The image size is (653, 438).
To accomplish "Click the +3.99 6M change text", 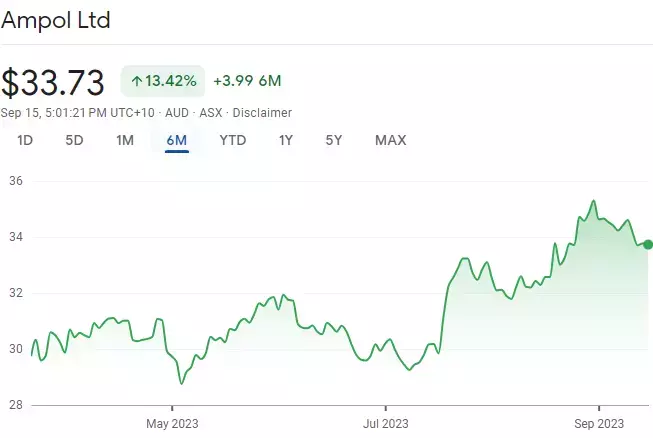I will coord(247,81).
